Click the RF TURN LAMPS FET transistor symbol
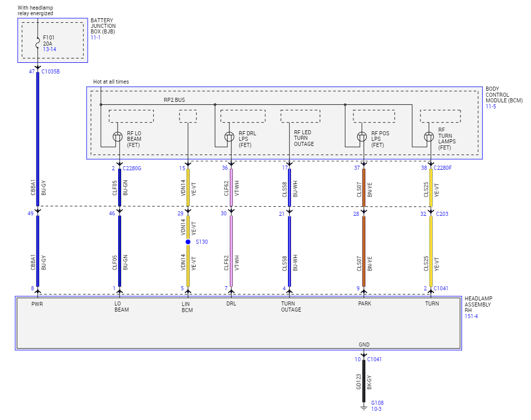This screenshot has height=420, width=531. click(429, 137)
